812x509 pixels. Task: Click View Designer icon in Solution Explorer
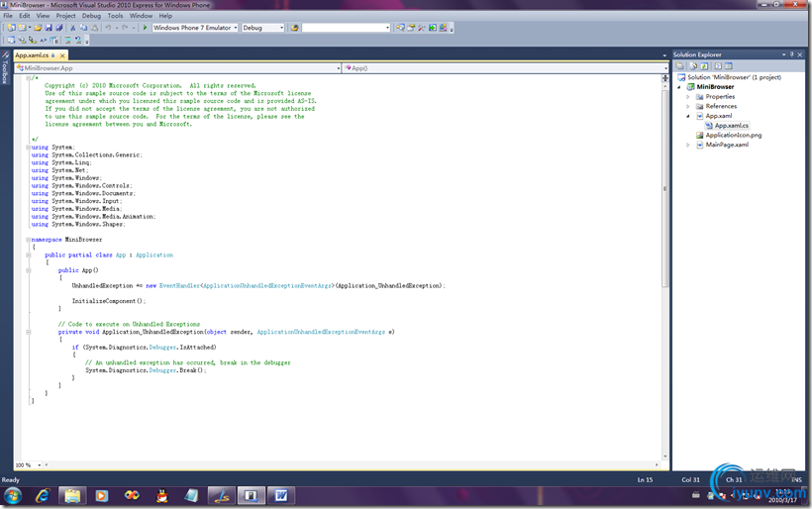pos(729,65)
